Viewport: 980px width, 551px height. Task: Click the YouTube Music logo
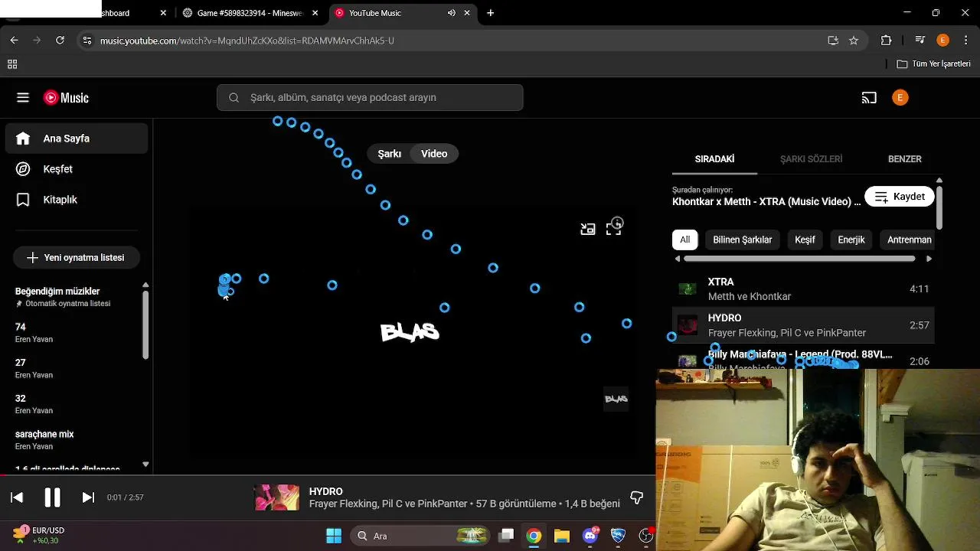coord(66,97)
